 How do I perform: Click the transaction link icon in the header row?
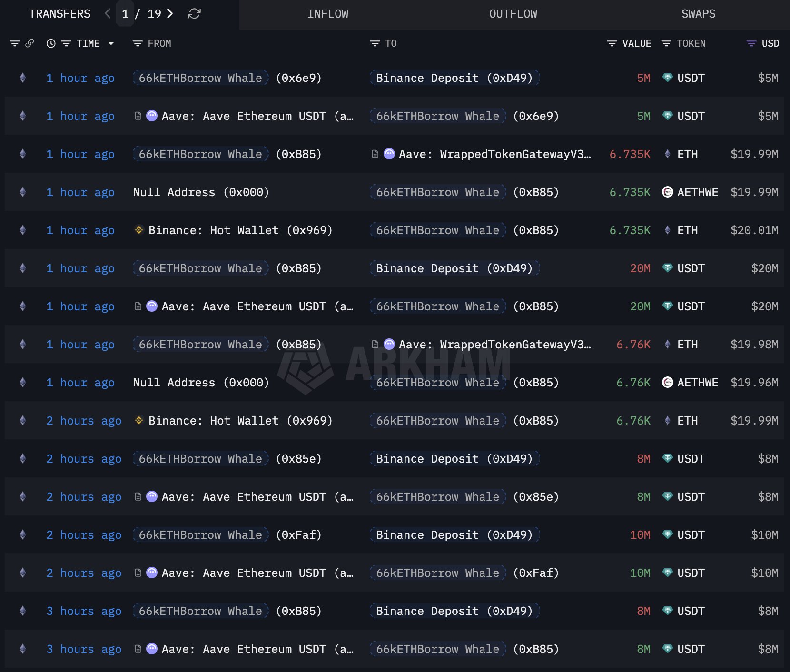tap(30, 43)
